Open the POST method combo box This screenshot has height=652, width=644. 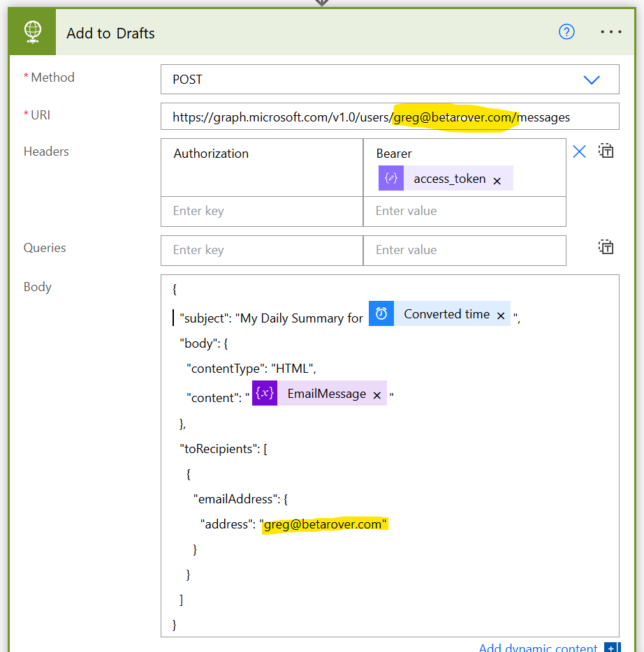coord(370,80)
